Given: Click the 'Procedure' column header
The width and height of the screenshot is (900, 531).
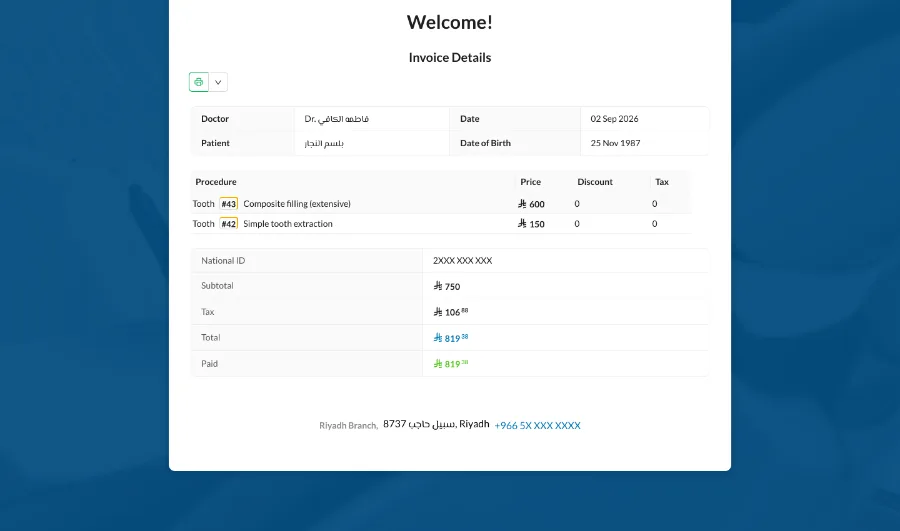Looking at the screenshot, I should (216, 182).
